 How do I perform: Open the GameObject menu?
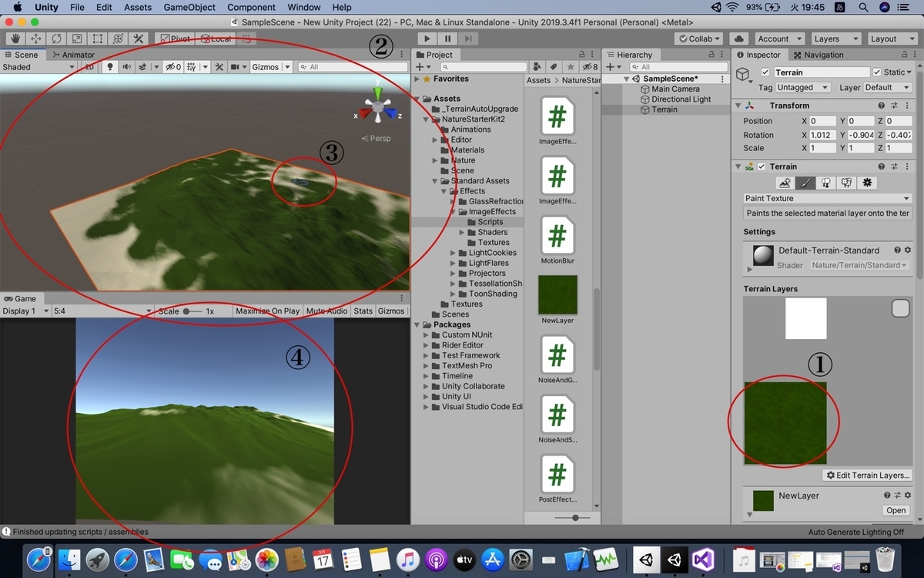pos(189,7)
